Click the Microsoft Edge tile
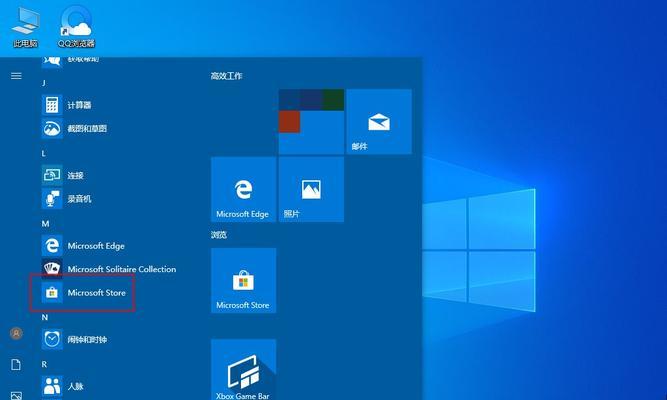The width and height of the screenshot is (667, 400). (243, 189)
